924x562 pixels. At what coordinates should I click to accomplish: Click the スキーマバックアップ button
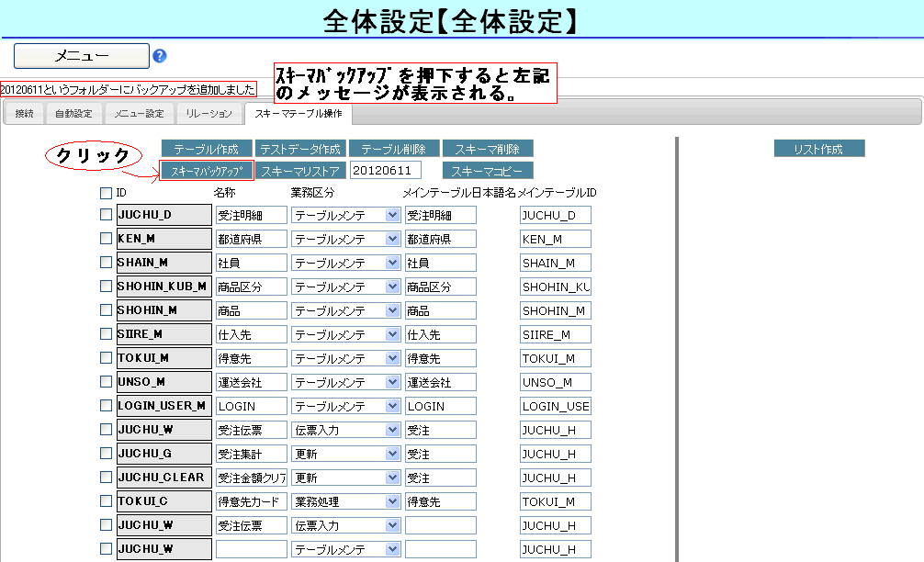(207, 171)
